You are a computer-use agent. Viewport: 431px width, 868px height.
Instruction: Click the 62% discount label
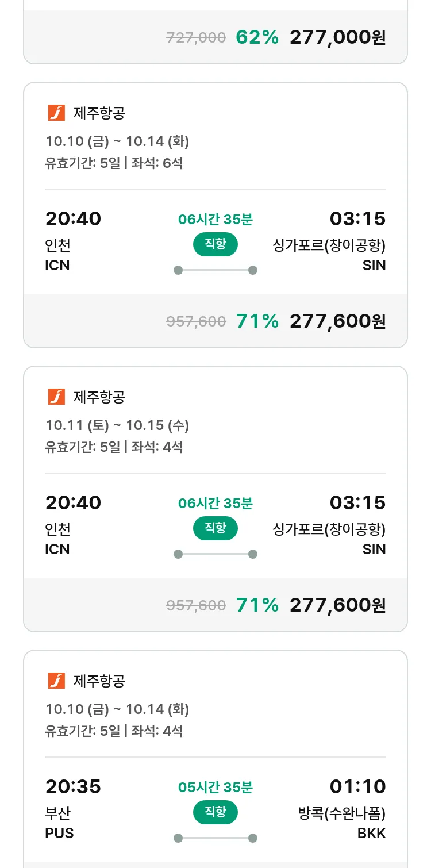click(x=257, y=37)
